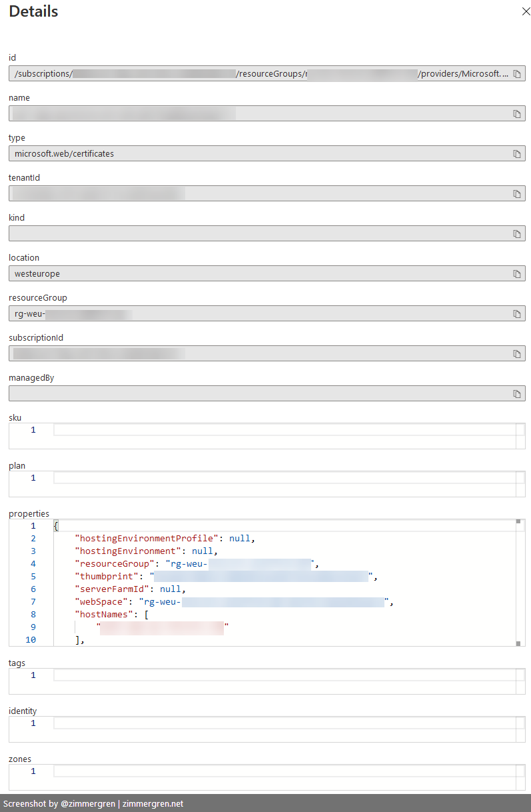Copy the id field value
531x812 pixels.
click(516, 74)
